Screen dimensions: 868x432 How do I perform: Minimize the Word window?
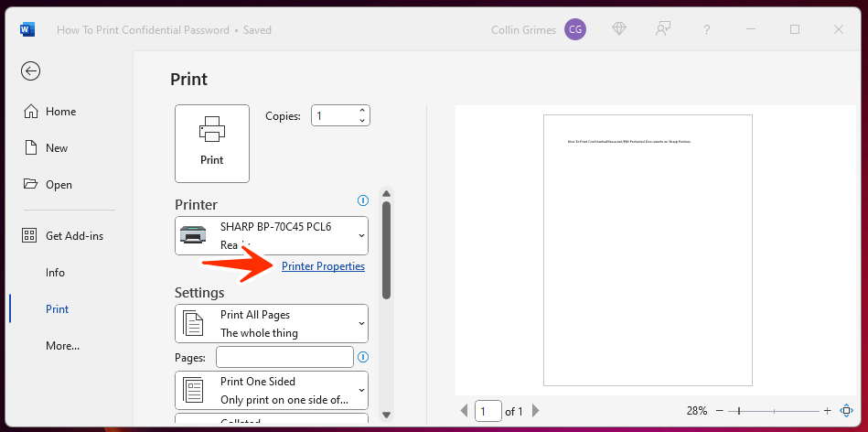pos(751,29)
